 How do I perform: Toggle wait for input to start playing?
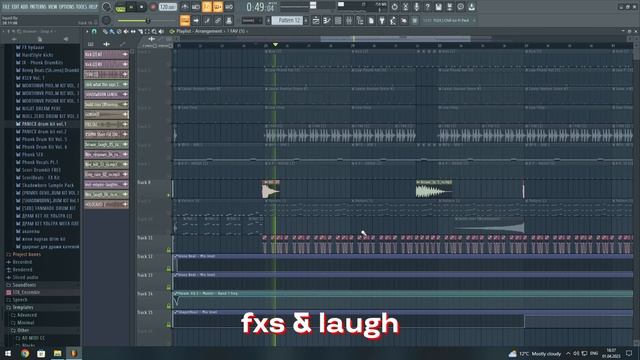pyautogui.click(x=196, y=7)
